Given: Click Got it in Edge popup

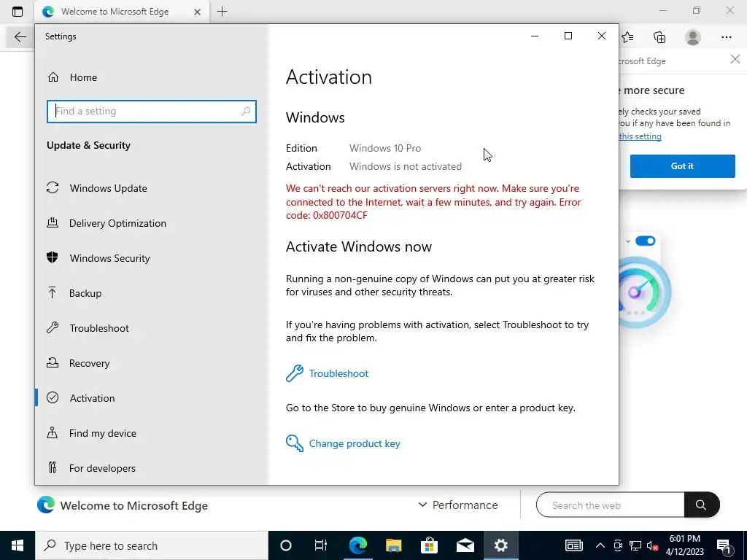Looking at the screenshot, I should [x=682, y=166].
